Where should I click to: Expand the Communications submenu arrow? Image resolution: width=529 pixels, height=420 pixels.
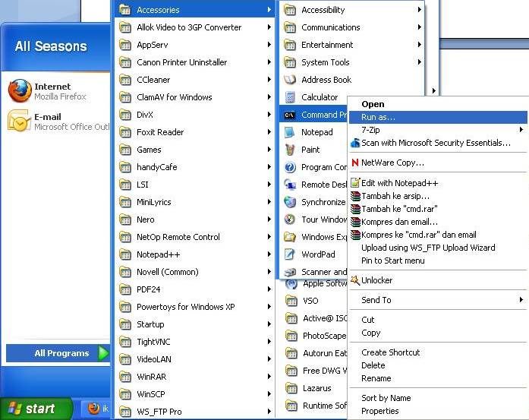pyautogui.click(x=420, y=27)
